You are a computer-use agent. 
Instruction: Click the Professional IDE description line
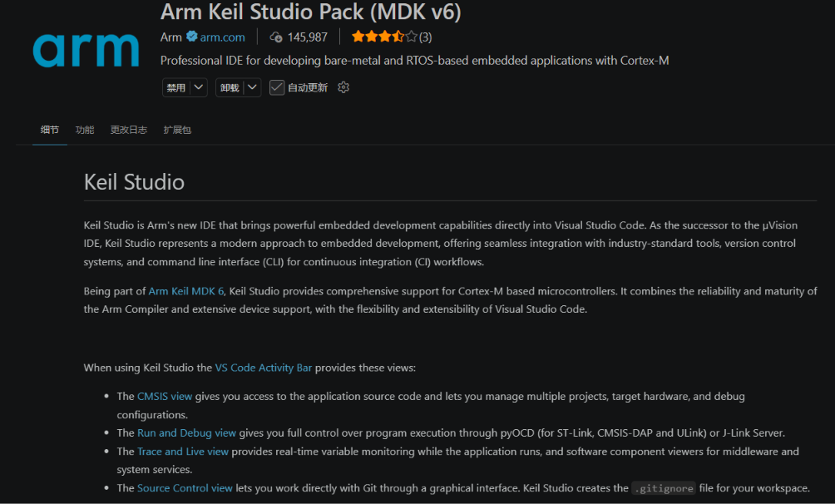tap(414, 61)
